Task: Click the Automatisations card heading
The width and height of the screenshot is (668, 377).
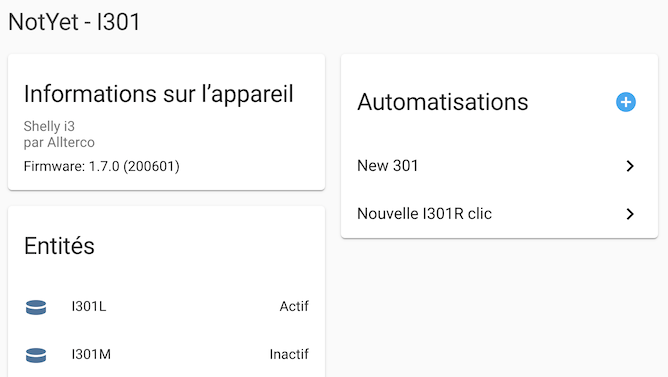Action: pyautogui.click(x=443, y=102)
